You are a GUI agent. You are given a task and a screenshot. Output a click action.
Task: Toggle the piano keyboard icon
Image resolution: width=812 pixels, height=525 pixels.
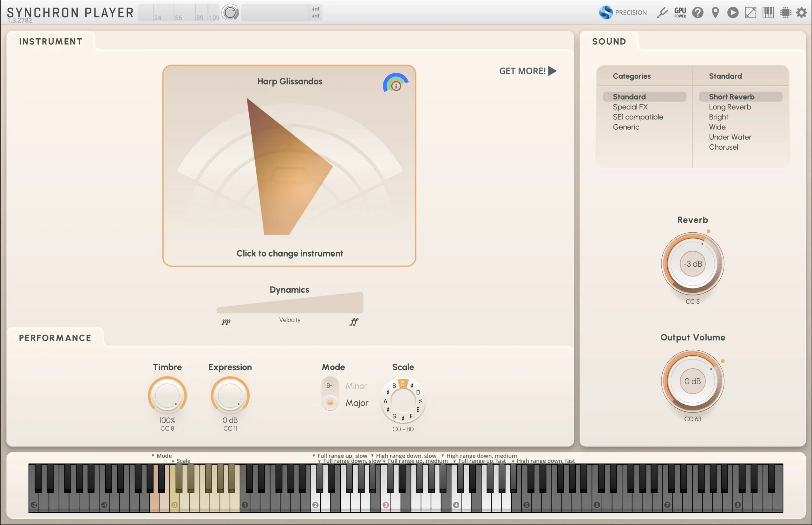tap(768, 13)
